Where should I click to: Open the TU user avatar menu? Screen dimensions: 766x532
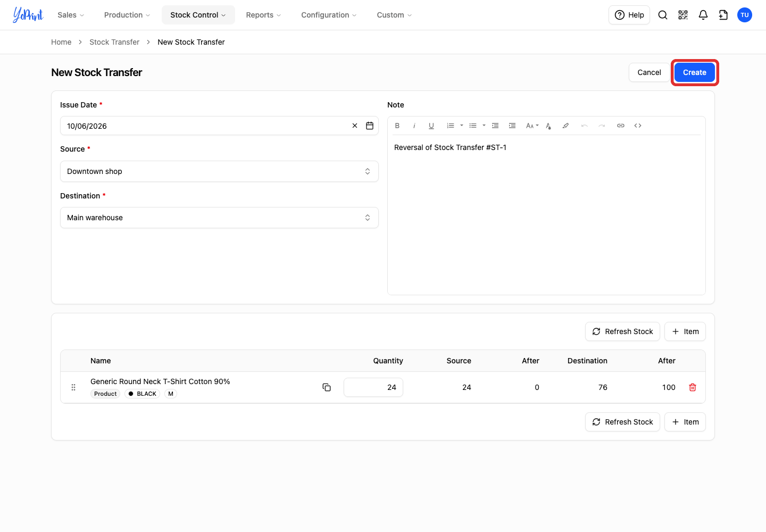[745, 15]
